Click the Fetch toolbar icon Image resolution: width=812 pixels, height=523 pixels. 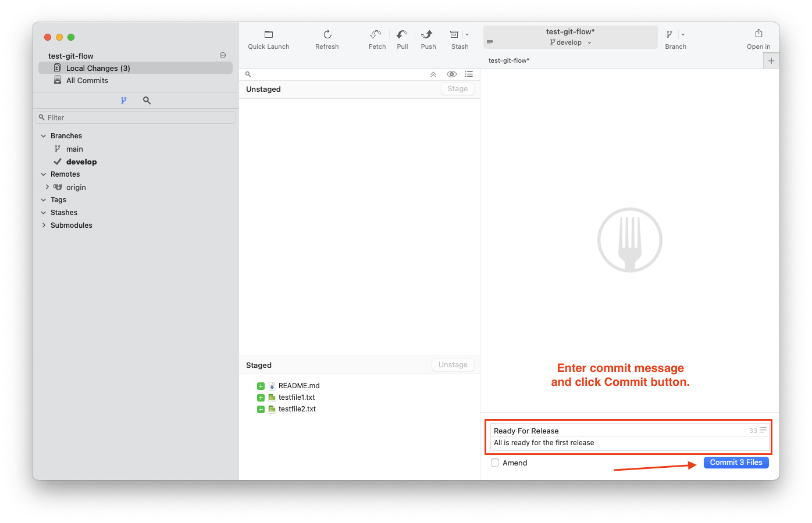tap(376, 35)
